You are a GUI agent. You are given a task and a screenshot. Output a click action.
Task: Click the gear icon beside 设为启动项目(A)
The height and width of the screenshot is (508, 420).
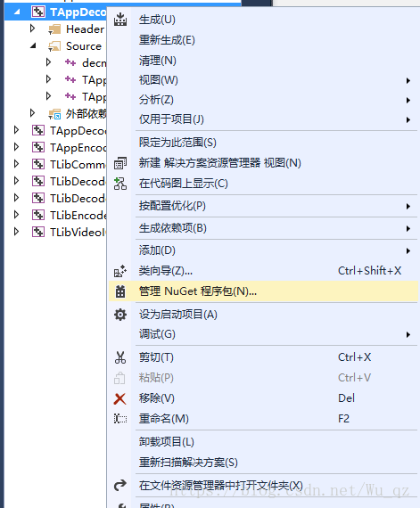(120, 315)
